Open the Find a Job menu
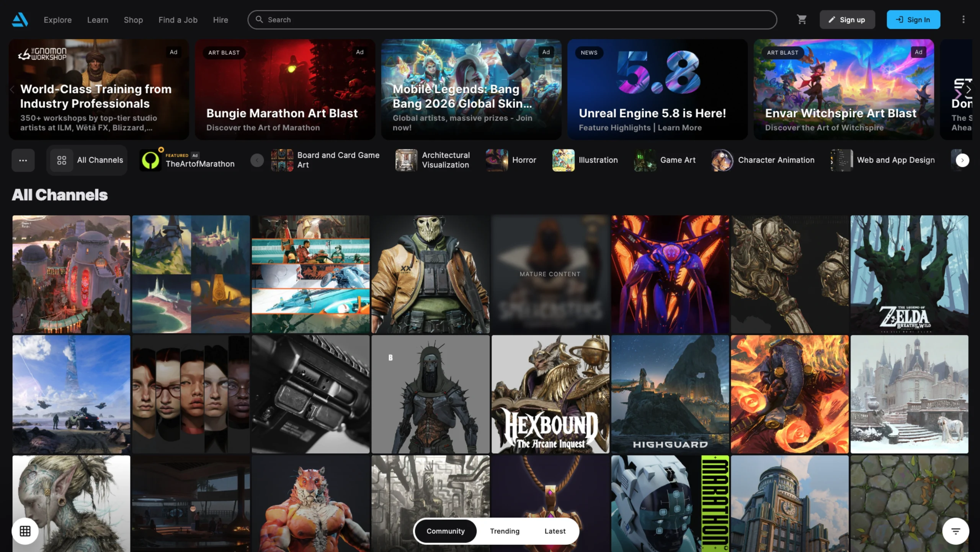This screenshot has height=552, width=980. tap(178, 20)
